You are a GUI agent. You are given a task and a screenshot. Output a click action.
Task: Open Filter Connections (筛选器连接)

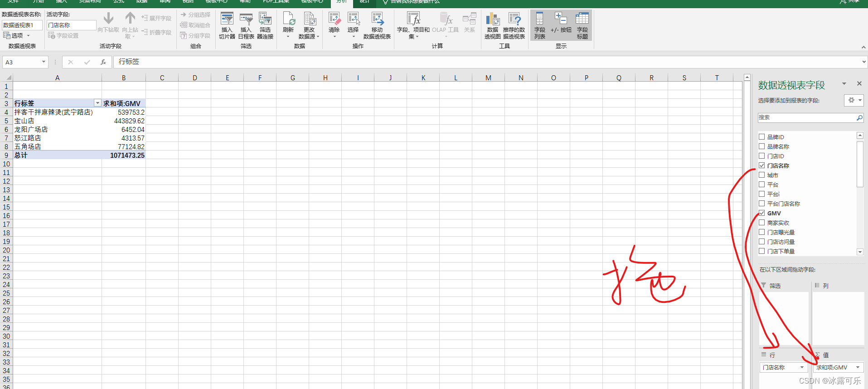[265, 25]
